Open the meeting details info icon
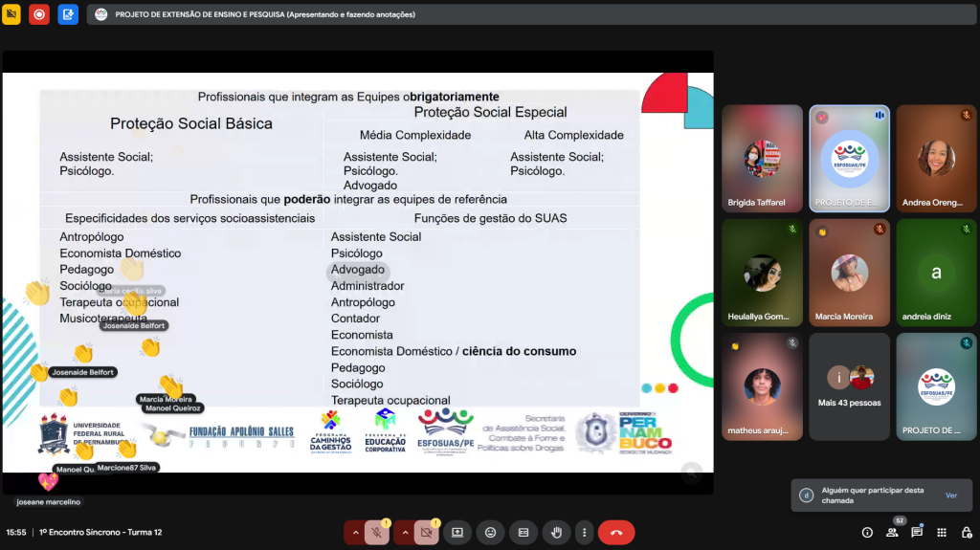 click(867, 533)
